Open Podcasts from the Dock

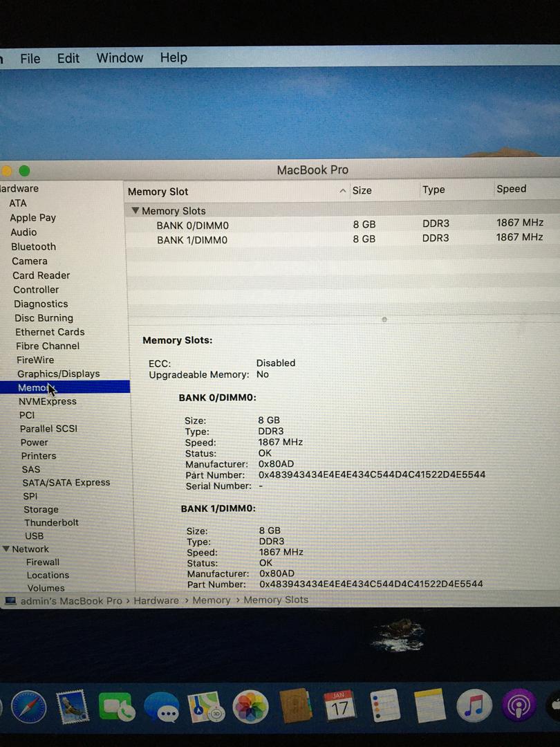click(519, 705)
